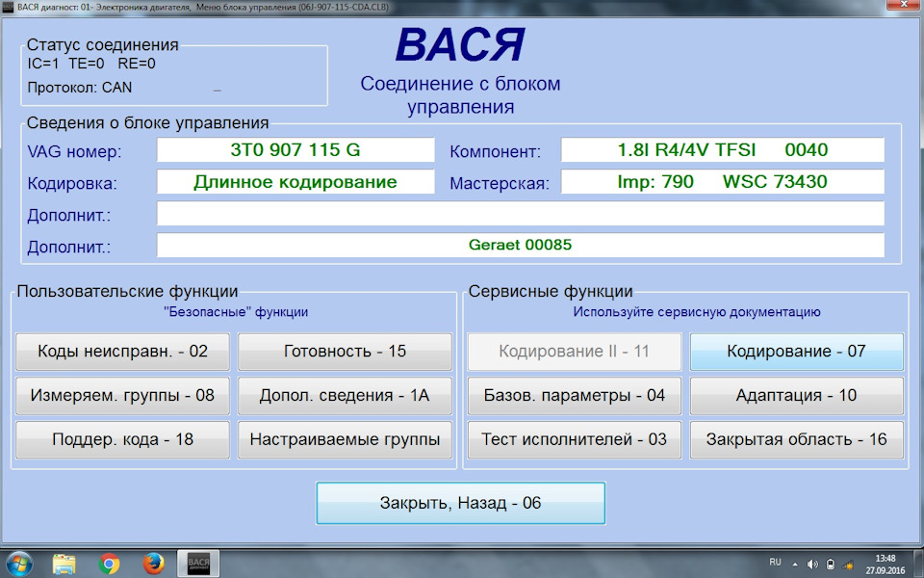Launch Firefox from the taskbar
924x578 pixels.
pyautogui.click(x=154, y=564)
